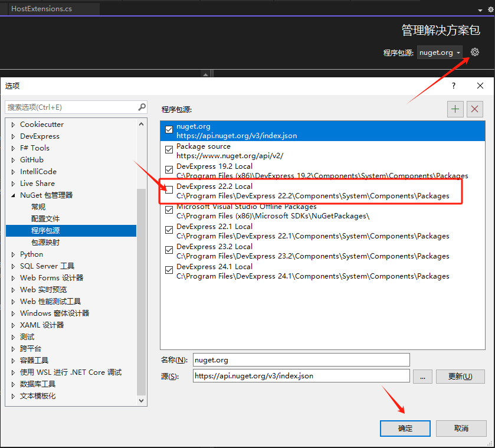
Task: Click the window settings gear at top right corner
Action: point(491,9)
